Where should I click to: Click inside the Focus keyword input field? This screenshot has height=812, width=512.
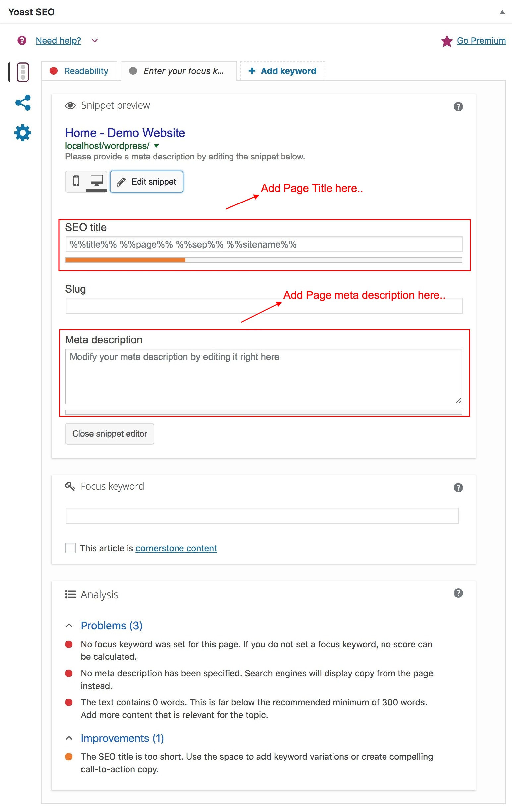click(262, 516)
